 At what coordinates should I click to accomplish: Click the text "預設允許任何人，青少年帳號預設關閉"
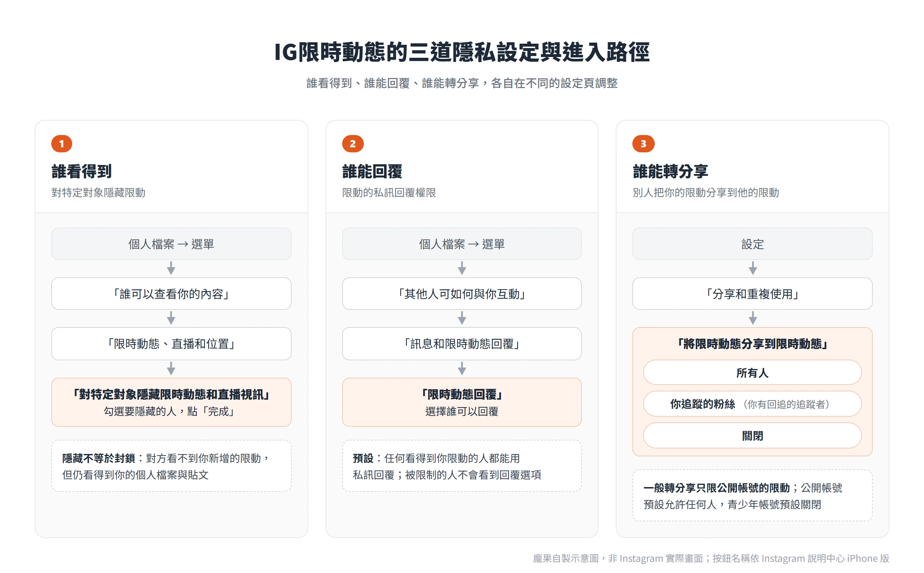pos(732,504)
